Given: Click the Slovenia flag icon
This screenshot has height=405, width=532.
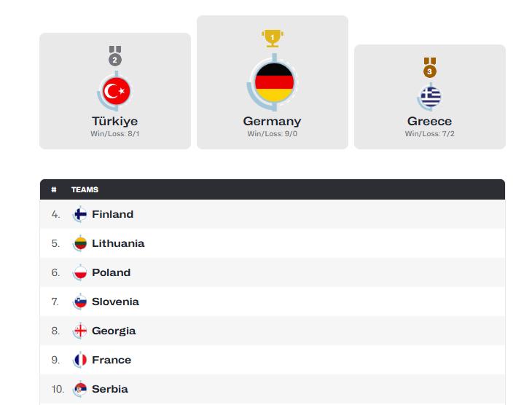Looking at the screenshot, I should coord(80,302).
